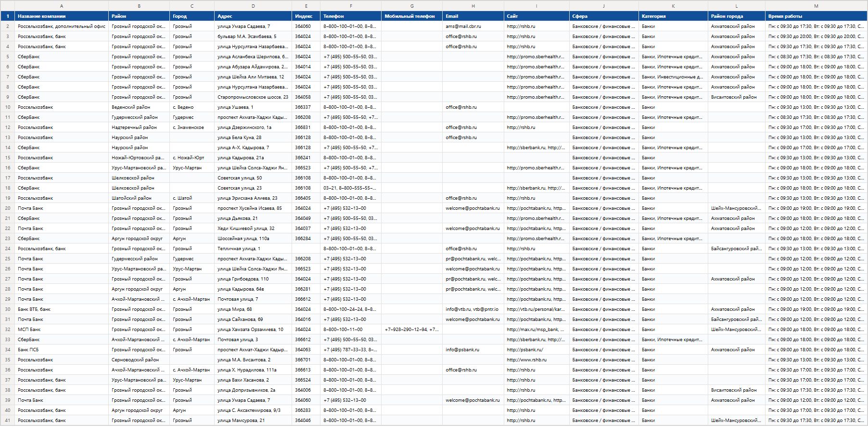
Task: Click the 'Надтеречный район' cell
Action: coord(139,128)
